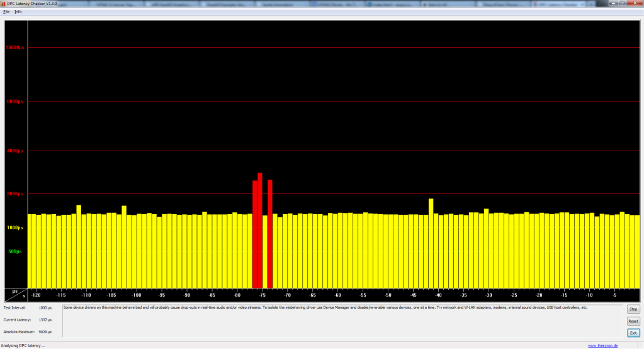The height and width of the screenshot is (349, 644).
Task: Open the www.thesycon.de link
Action: 602,346
